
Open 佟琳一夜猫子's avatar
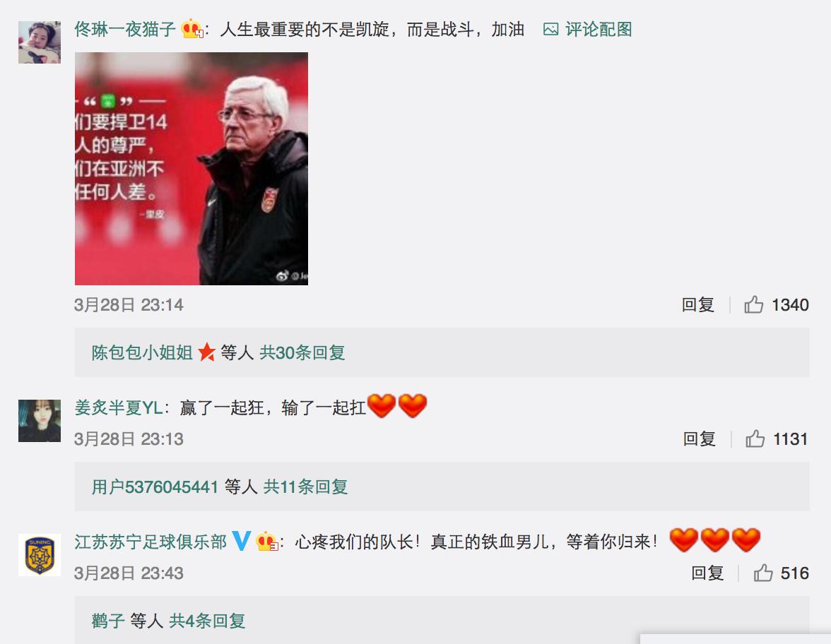click(x=40, y=42)
